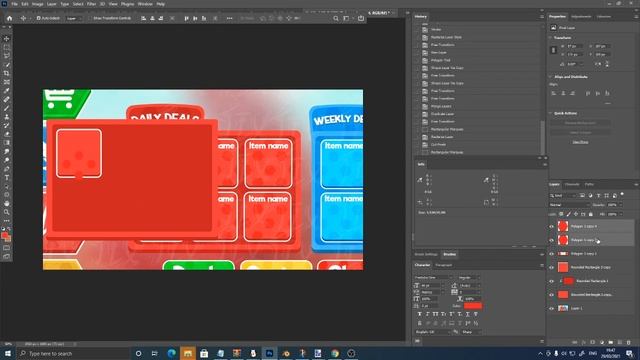Click the Share icon in the options bar
Viewport: 640px width, 360px height.
pos(361,18)
